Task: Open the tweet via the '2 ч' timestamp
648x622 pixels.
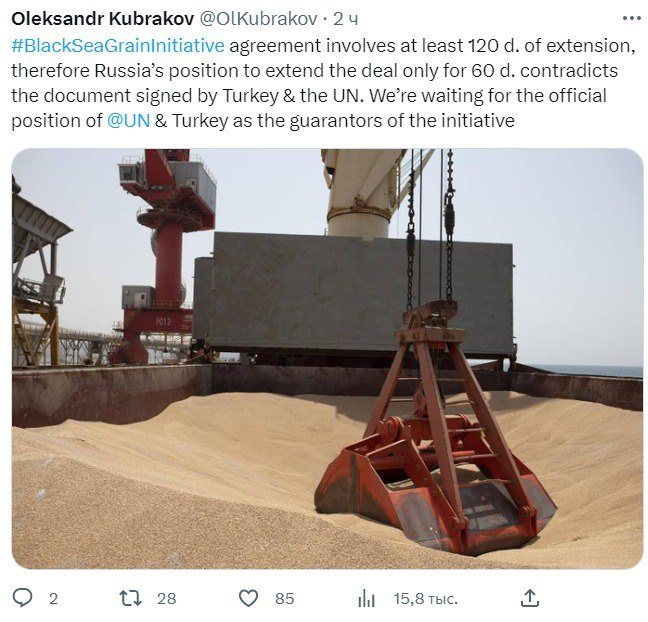Action: pos(344,19)
